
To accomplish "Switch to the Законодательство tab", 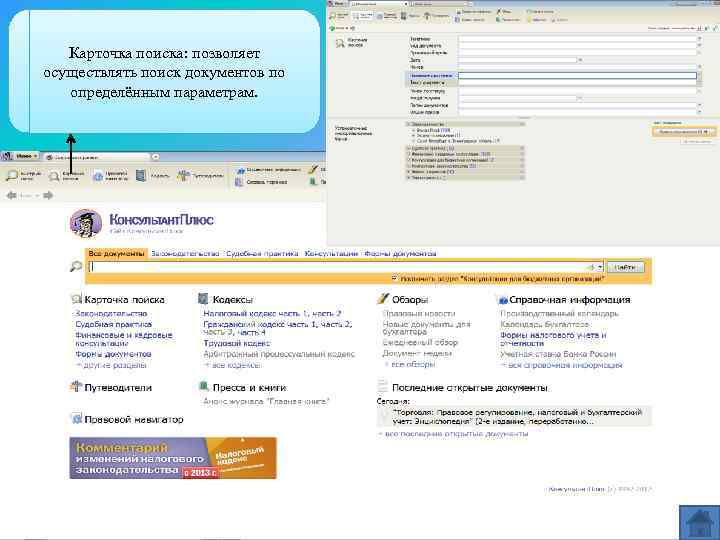I will (185, 253).
